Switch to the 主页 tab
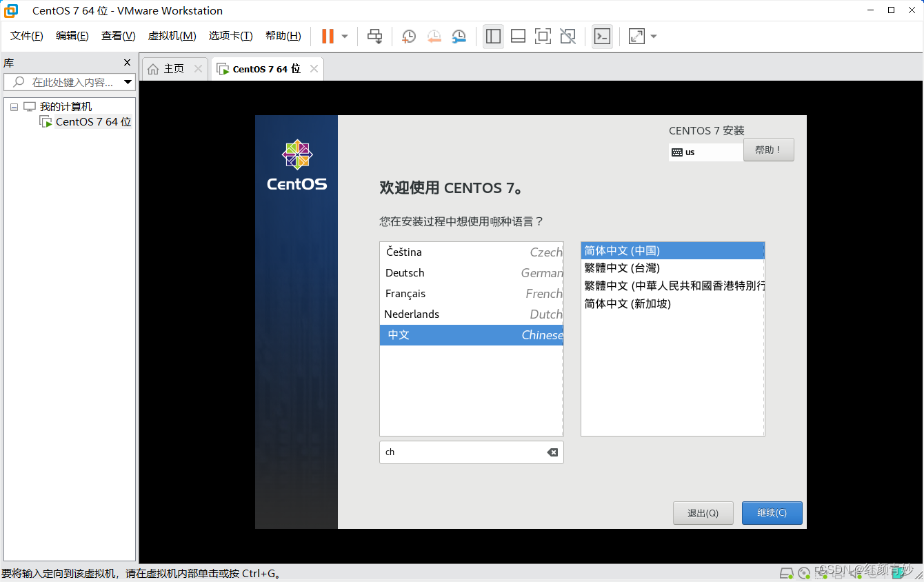 click(x=174, y=69)
